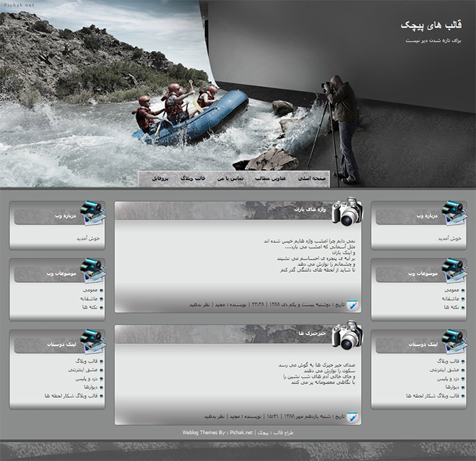The width and height of the screenshot is (476, 461).
Task: Click the line و اینک باران in first post
Action: point(343,252)
